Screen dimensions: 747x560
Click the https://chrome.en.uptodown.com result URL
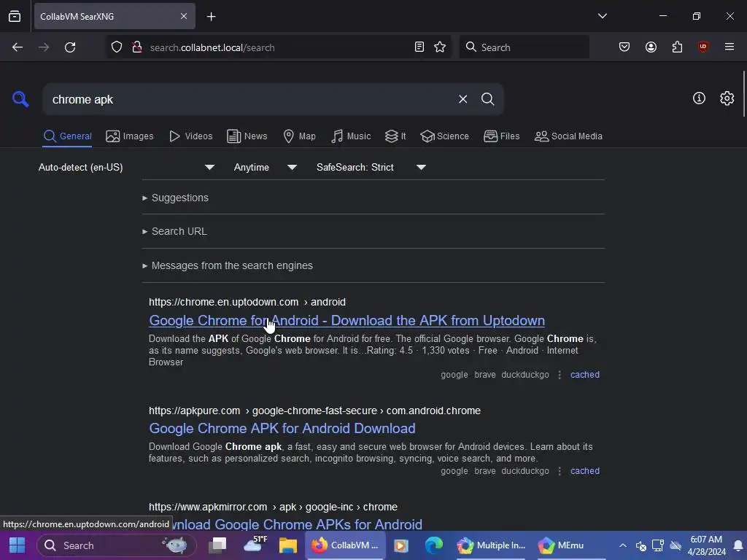pos(247,302)
